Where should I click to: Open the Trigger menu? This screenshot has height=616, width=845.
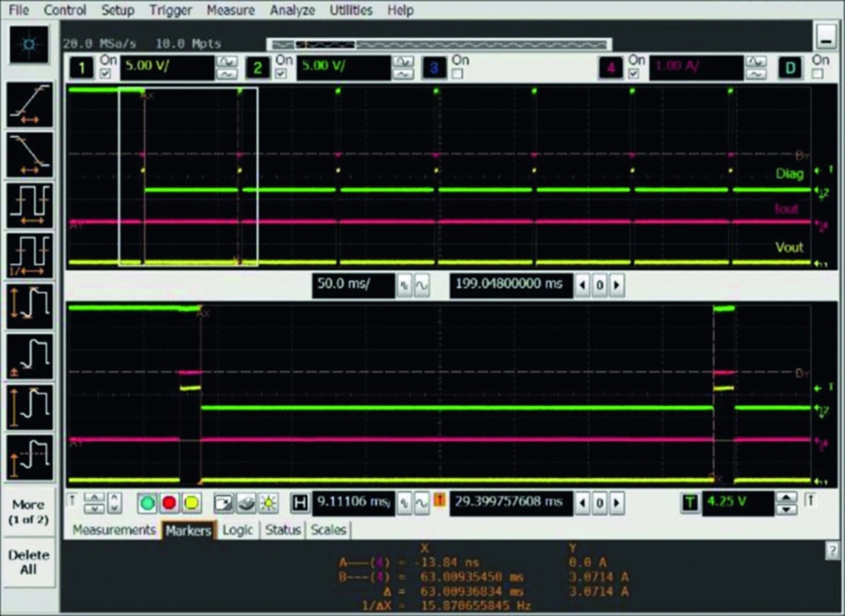coord(170,10)
